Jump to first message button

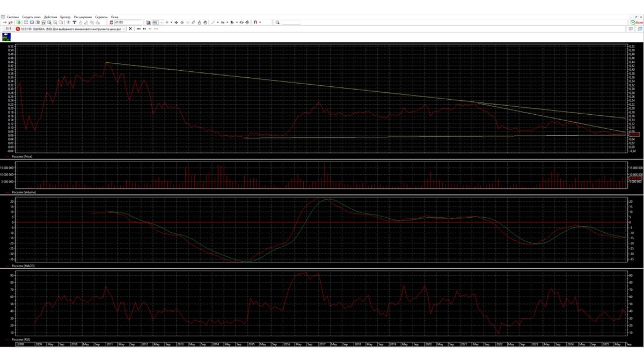tap(138, 29)
